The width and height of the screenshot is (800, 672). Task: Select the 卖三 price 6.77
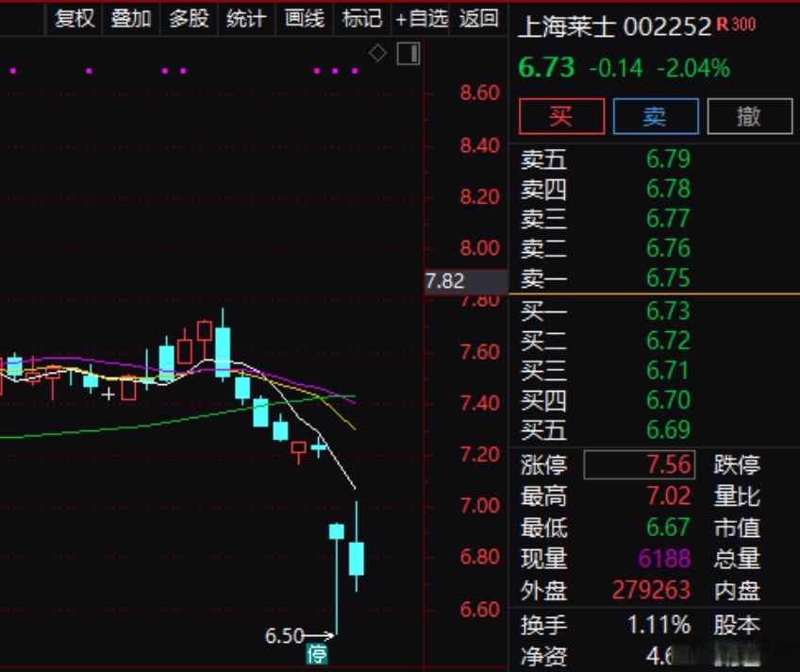pos(668,218)
